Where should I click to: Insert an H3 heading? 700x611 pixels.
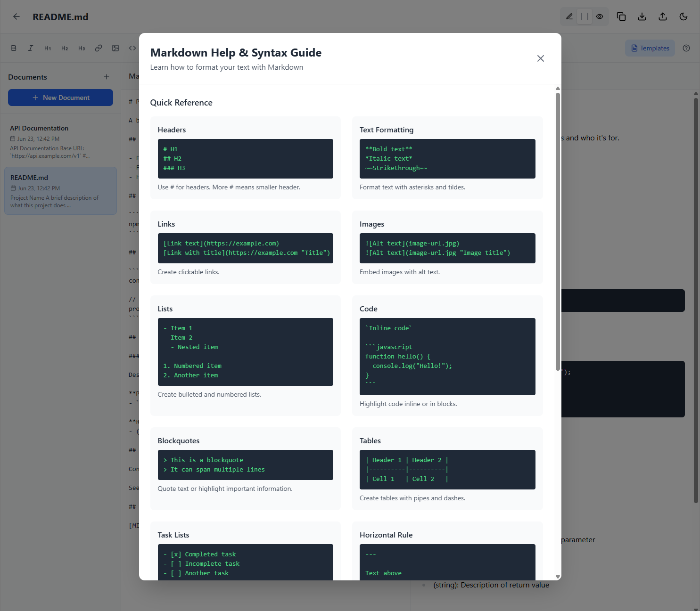click(82, 48)
